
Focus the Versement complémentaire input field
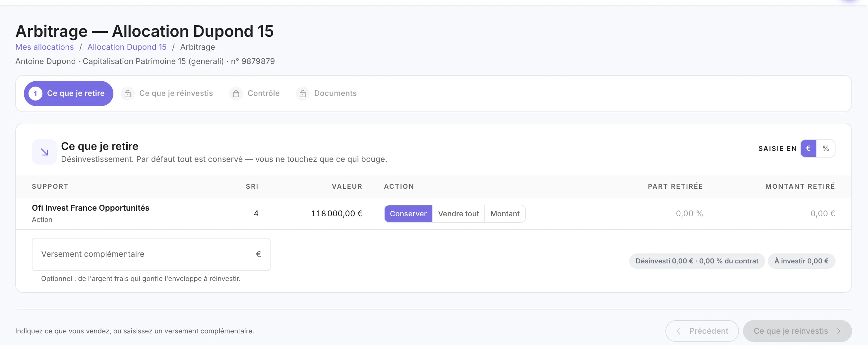(151, 254)
